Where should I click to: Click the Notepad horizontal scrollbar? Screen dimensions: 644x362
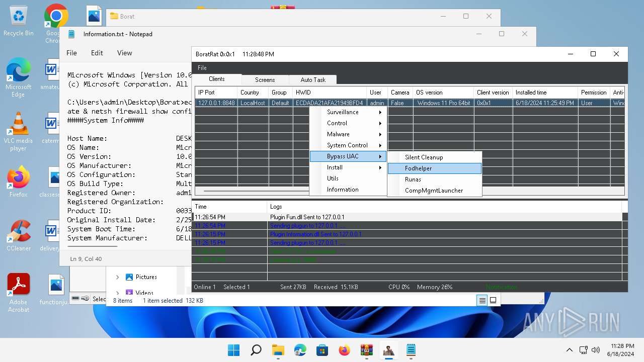(93, 246)
